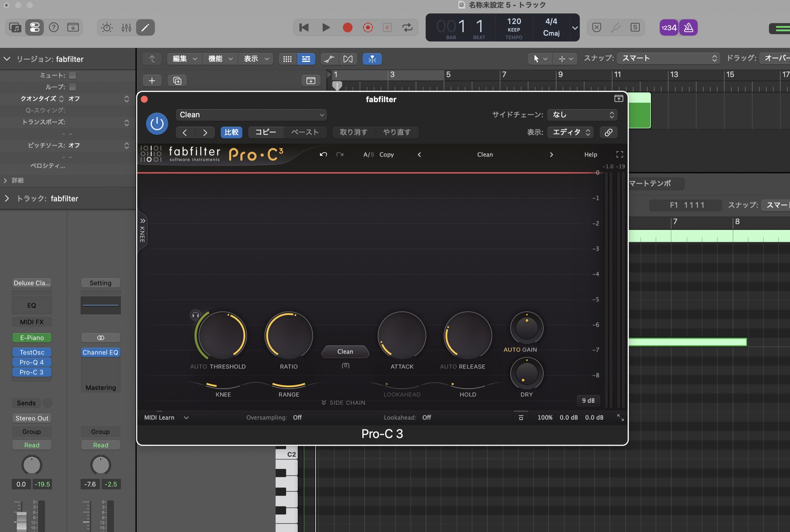The height and width of the screenshot is (532, 790).
Task: Open the MIDI Learn dropdown arrow
Action: click(x=186, y=418)
